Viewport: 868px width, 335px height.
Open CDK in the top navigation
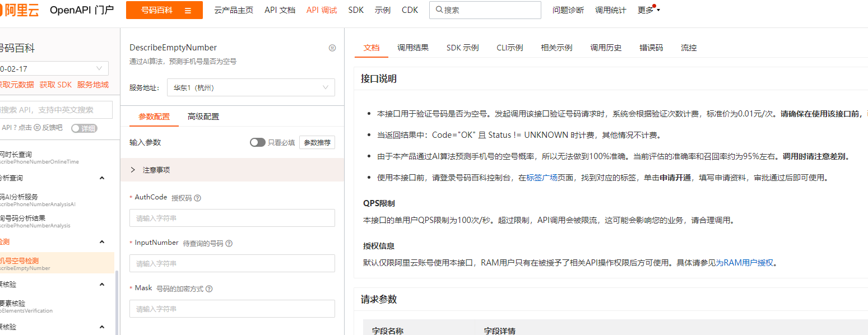pyautogui.click(x=410, y=10)
